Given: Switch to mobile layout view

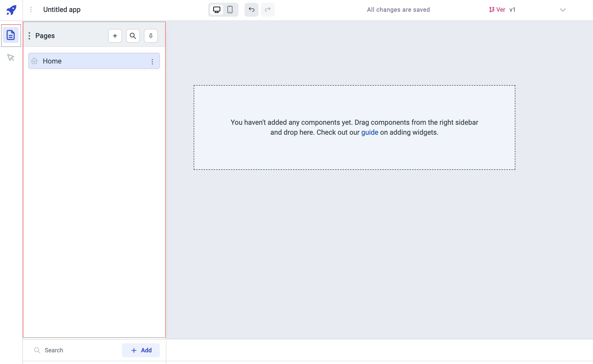Looking at the screenshot, I should (x=230, y=10).
